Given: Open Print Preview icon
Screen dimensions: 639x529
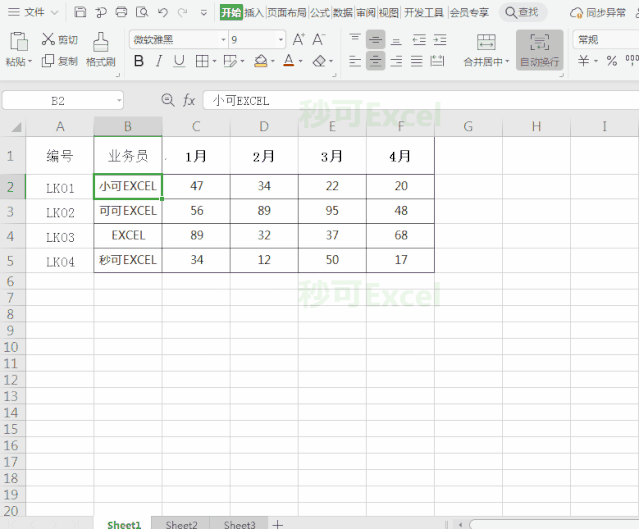Looking at the screenshot, I should (142, 12).
